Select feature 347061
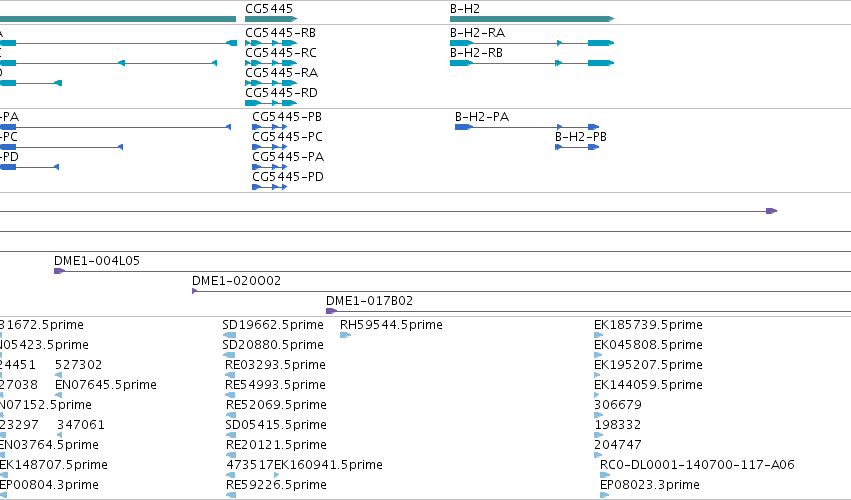The height and width of the screenshot is (500, 851). [x=81, y=426]
